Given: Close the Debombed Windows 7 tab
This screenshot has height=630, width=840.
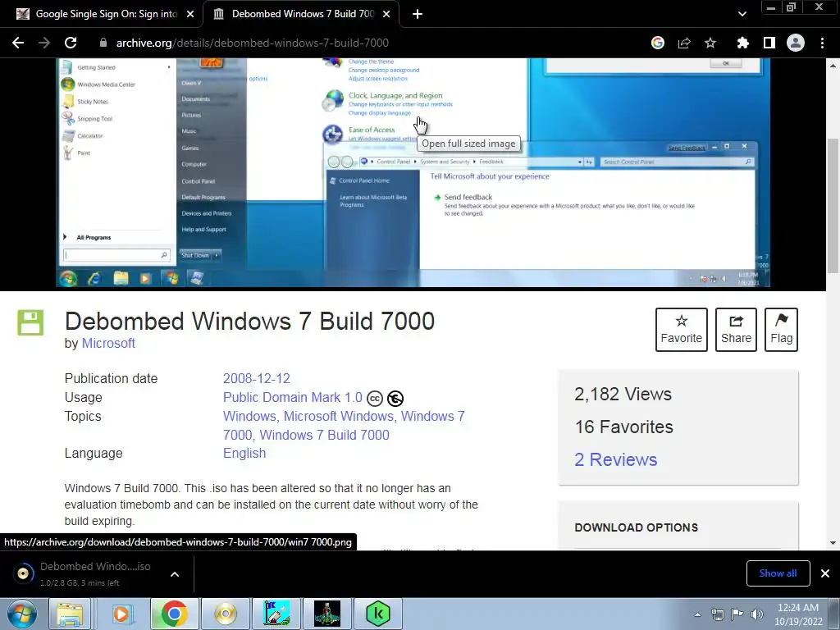Looking at the screenshot, I should click(386, 14).
